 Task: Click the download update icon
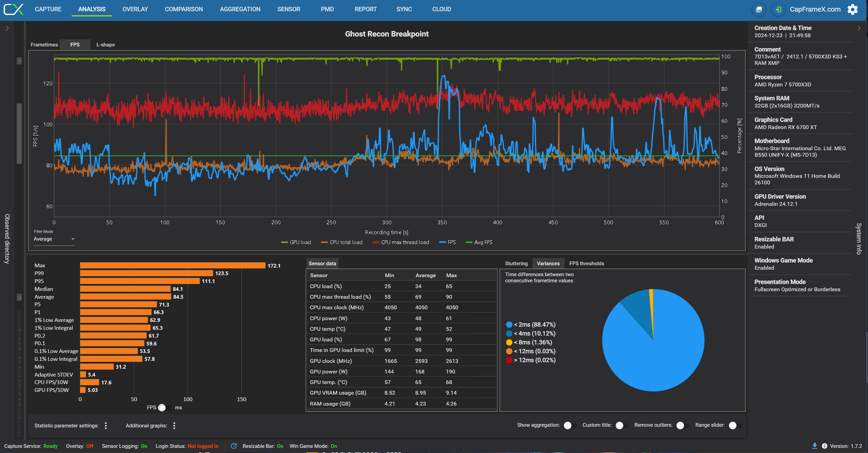tap(814, 446)
